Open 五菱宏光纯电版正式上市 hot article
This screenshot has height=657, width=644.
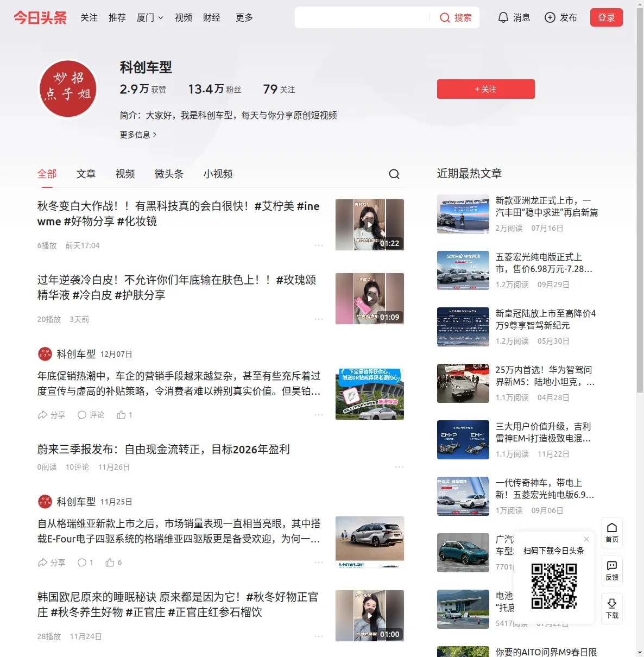coord(544,263)
